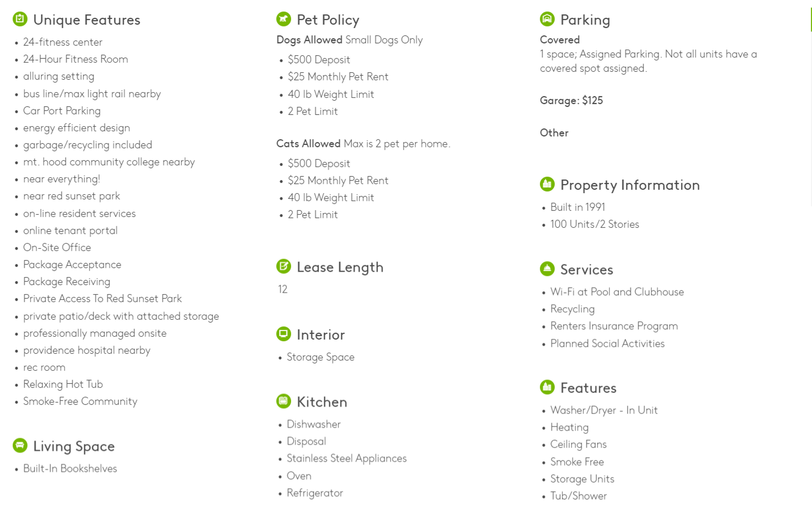Click 'Washer/Dryer - In Unit' feature item
This screenshot has width=812, height=505.
604,411
